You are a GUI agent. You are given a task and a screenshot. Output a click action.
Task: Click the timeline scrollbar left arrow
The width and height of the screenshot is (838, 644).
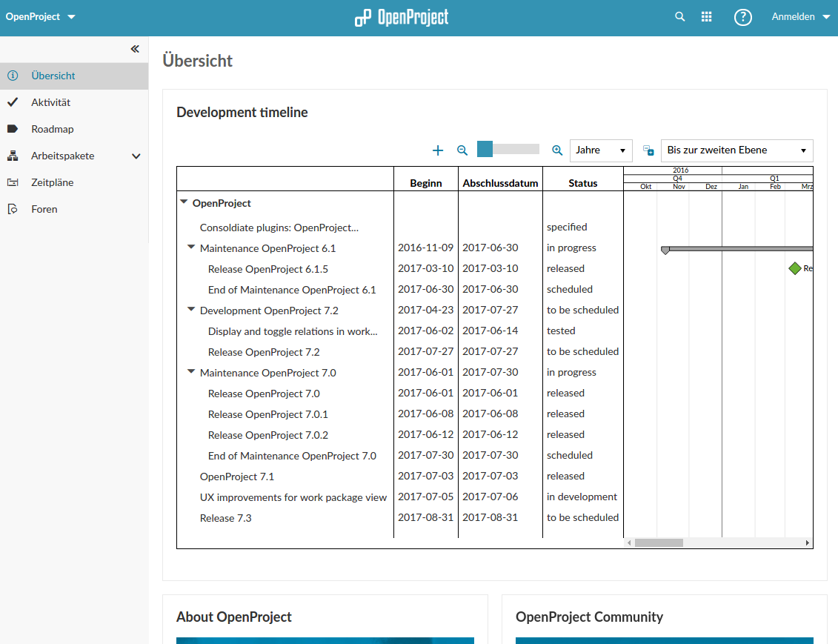tap(629, 543)
